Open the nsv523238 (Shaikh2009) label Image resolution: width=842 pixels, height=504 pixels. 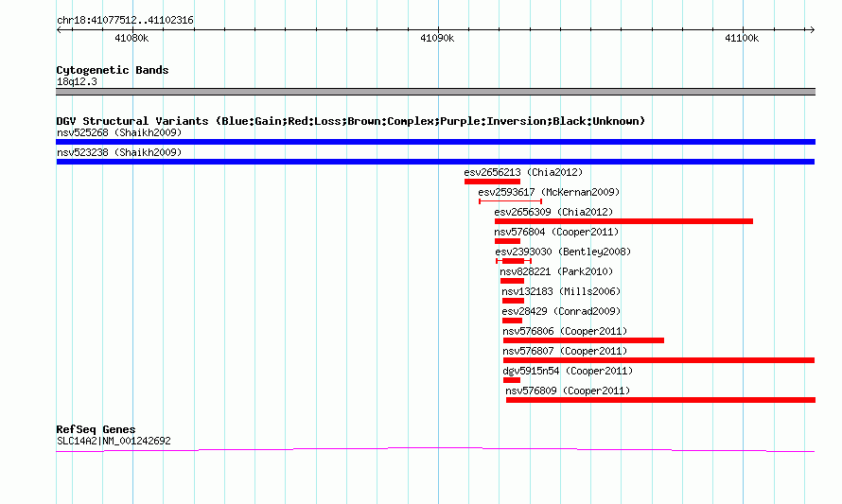119,152
